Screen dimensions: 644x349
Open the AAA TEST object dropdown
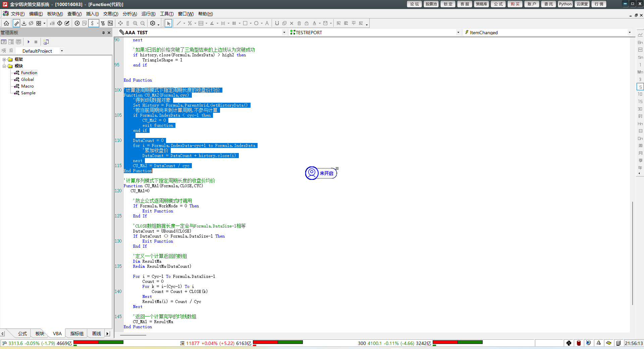tap(284, 33)
